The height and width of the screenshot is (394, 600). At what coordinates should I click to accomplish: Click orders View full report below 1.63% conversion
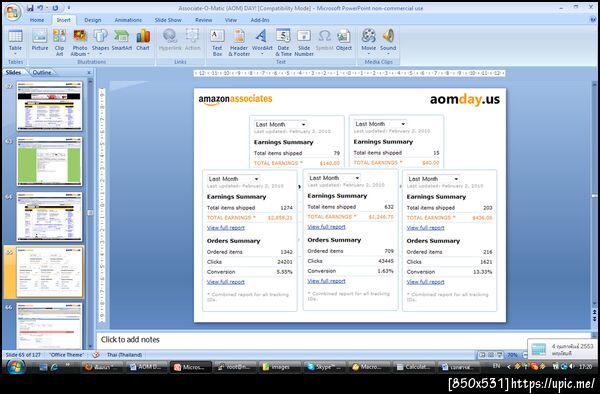coord(326,281)
